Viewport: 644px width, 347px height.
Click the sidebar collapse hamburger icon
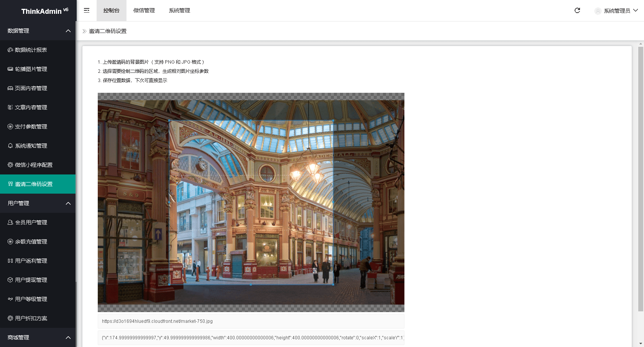(87, 10)
